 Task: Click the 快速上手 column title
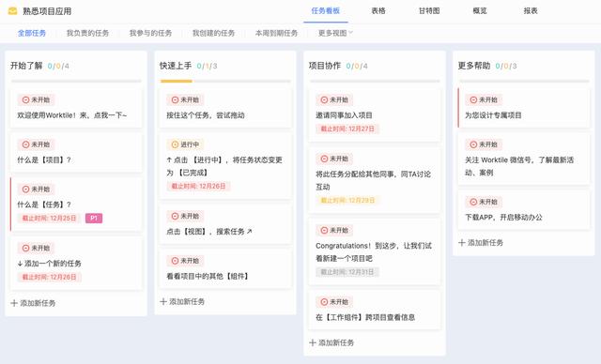176,66
